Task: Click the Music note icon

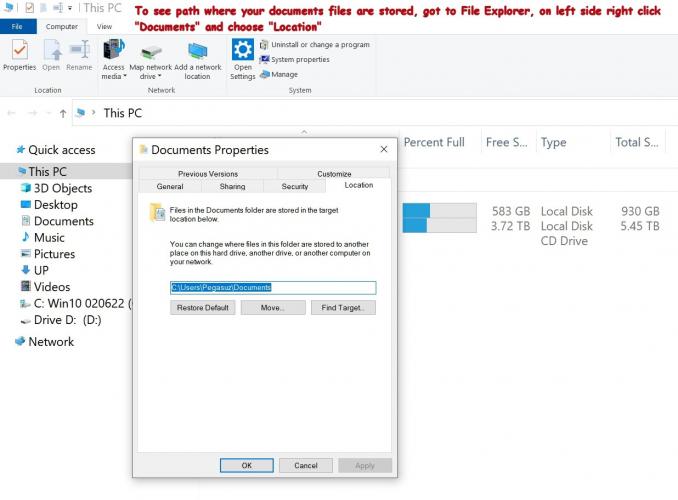Action: pos(26,237)
